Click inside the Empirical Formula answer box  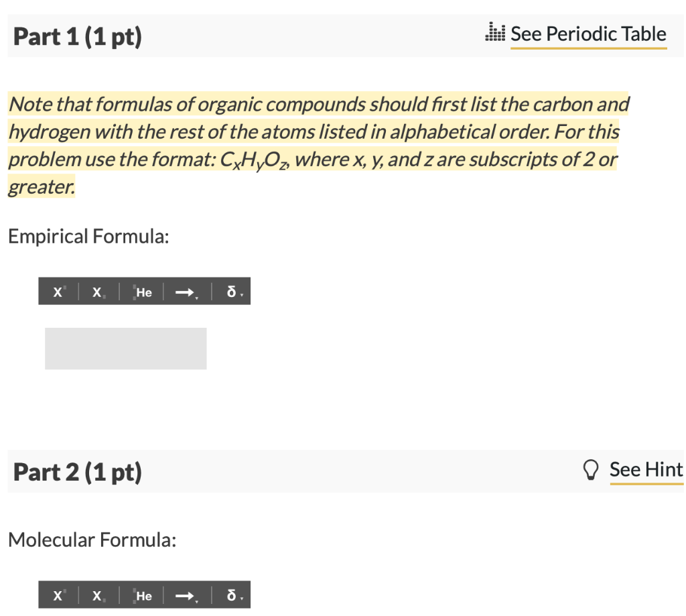pos(125,348)
